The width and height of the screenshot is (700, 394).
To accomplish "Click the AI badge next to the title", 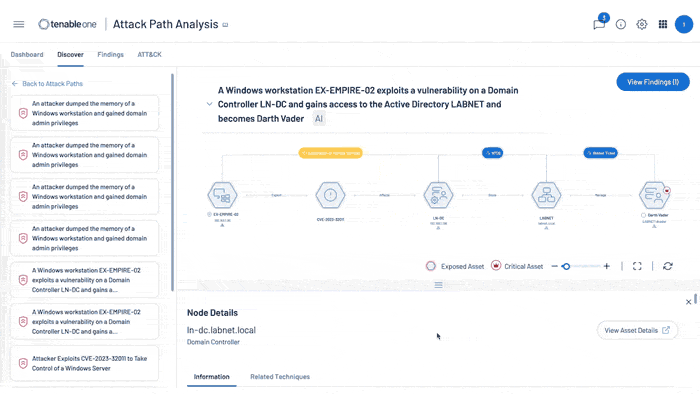I will [x=319, y=119].
